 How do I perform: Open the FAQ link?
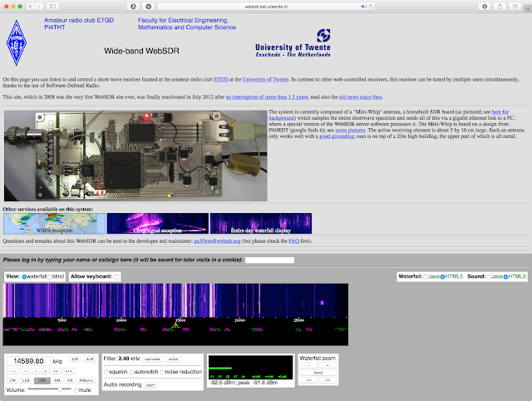click(293, 241)
